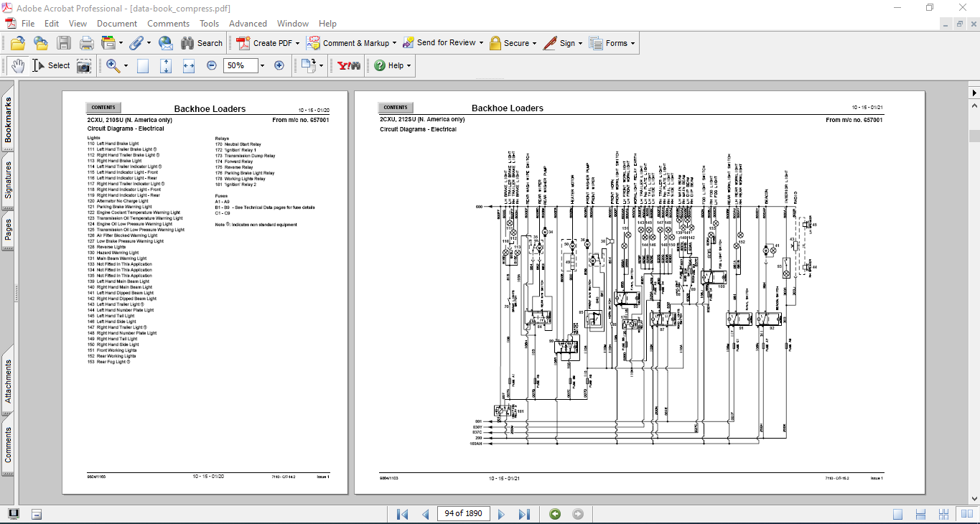980x524 pixels.
Task: Toggle full screen view icon
Action: click(x=14, y=514)
